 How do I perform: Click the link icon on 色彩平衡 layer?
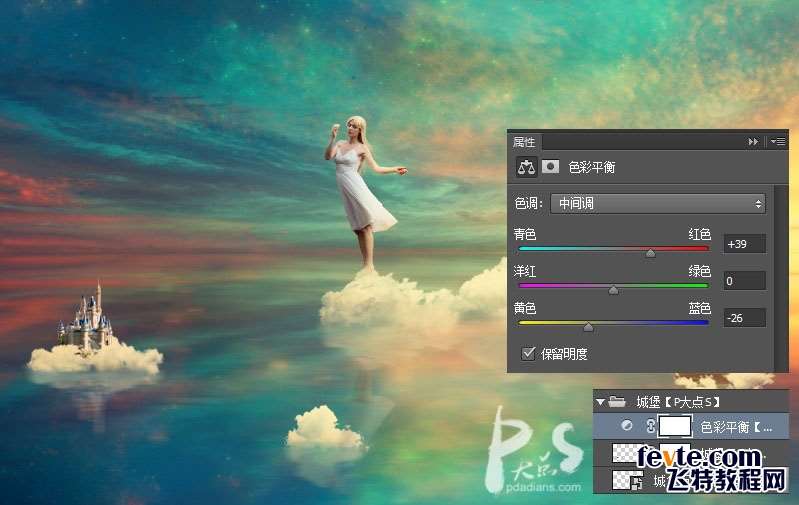pyautogui.click(x=648, y=426)
